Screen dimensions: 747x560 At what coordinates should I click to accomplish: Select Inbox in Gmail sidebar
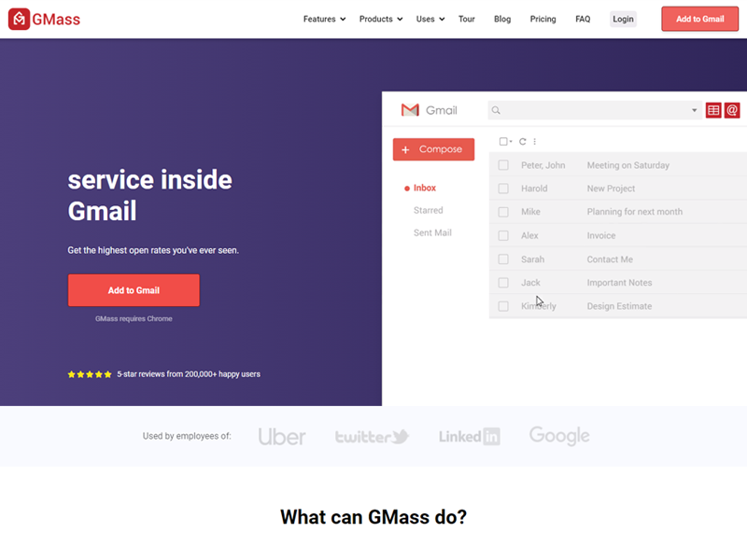click(425, 189)
